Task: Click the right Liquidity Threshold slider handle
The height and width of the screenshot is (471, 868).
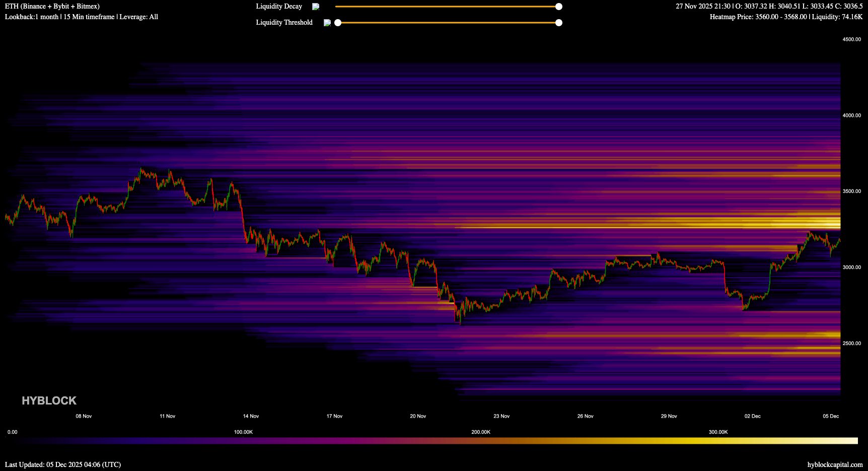Action: click(559, 23)
